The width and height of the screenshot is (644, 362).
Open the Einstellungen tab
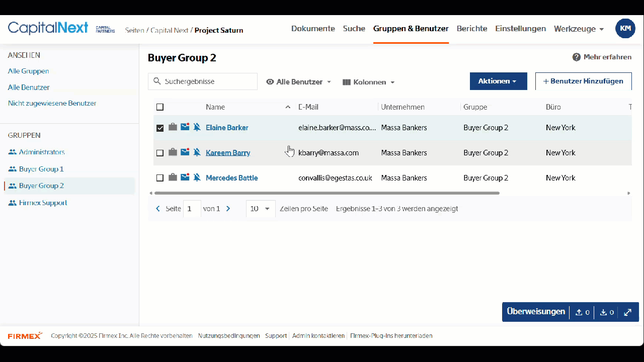click(x=520, y=29)
